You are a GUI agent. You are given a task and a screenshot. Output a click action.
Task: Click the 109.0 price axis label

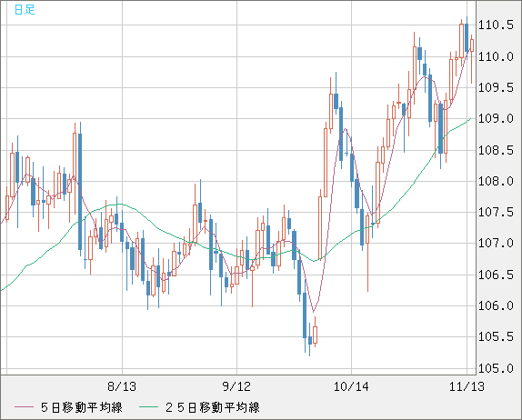[496, 118]
